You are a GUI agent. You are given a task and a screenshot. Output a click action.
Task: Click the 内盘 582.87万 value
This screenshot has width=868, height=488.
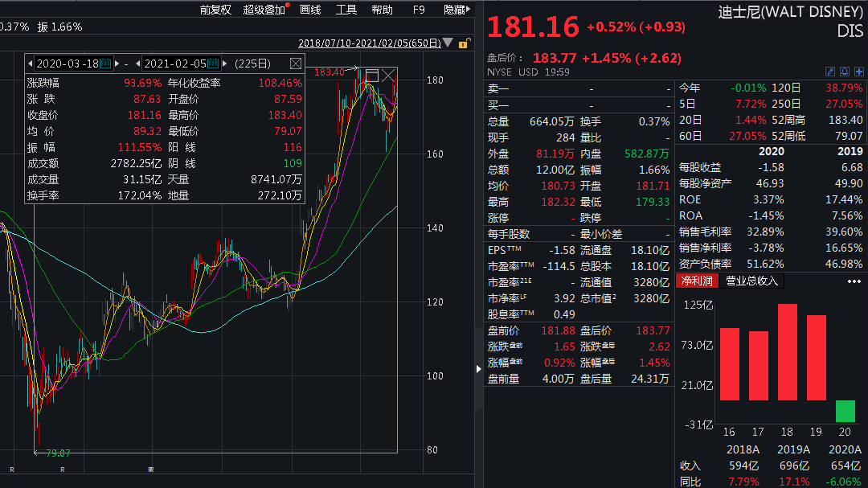click(646, 154)
